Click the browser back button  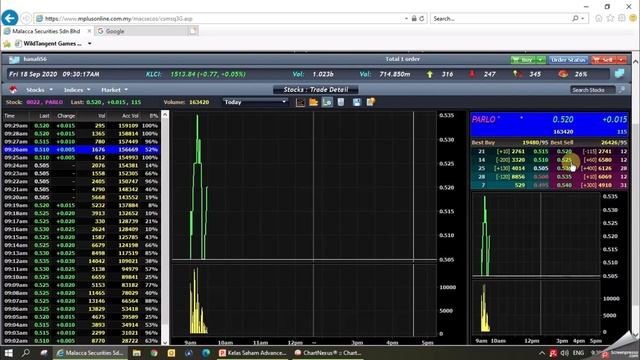(10, 18)
